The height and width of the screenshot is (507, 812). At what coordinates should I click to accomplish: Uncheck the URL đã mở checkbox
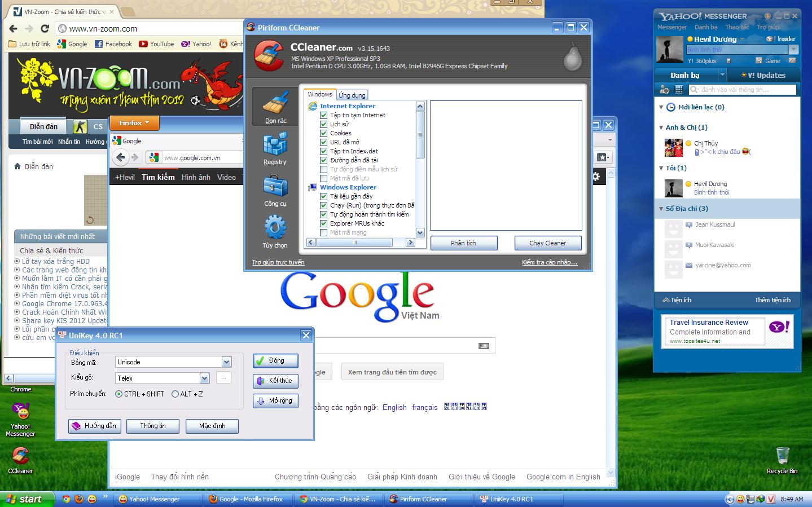[x=324, y=142]
